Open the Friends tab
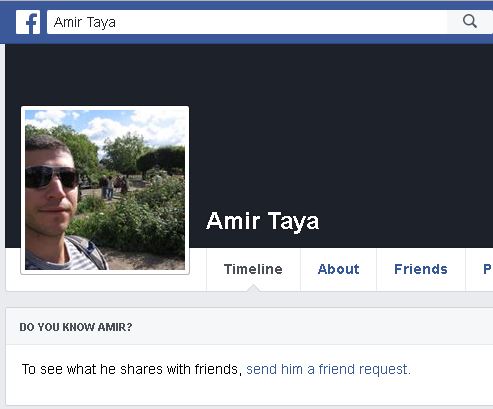Viewport: 493px width, 409px height. click(x=421, y=269)
